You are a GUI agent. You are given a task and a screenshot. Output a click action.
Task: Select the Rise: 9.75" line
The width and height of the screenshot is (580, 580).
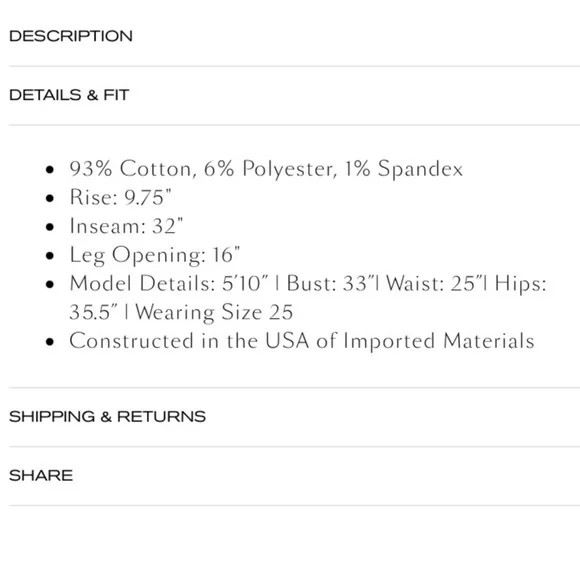point(121,197)
